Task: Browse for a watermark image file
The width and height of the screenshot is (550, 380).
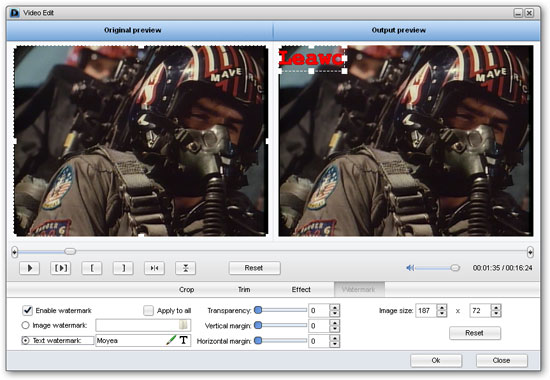Action: point(184,325)
